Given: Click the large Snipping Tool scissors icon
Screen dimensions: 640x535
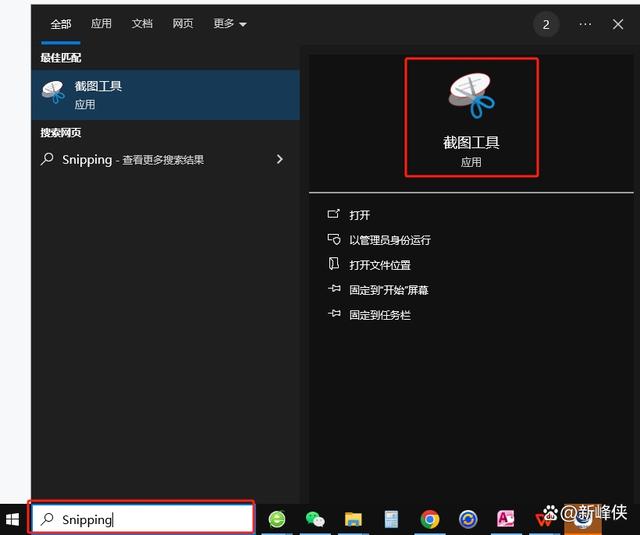Looking at the screenshot, I should click(x=471, y=96).
